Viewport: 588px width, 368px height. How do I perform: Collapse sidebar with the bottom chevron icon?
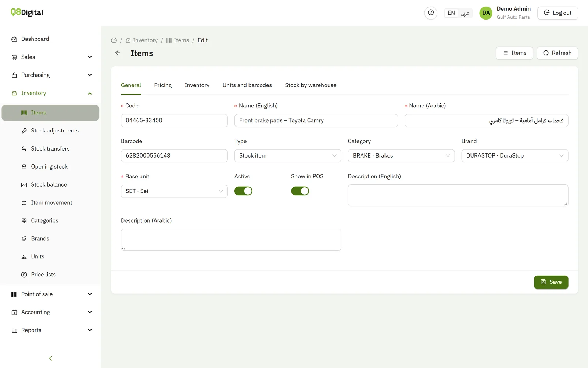(51, 358)
